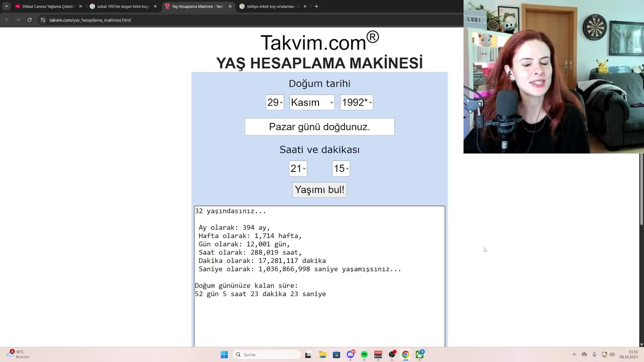
Task: Click the 'Yaşımı bul!' button
Action: point(319,190)
